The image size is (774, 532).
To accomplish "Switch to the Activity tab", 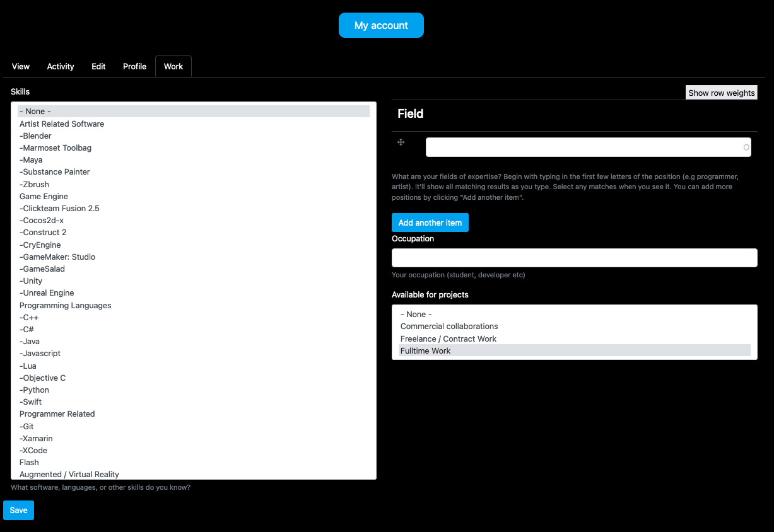I will point(61,66).
